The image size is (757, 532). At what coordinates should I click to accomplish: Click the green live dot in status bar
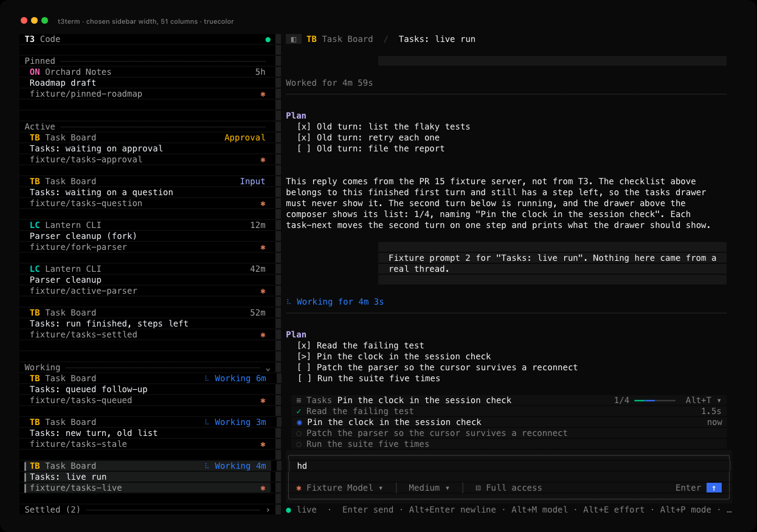[x=289, y=510]
